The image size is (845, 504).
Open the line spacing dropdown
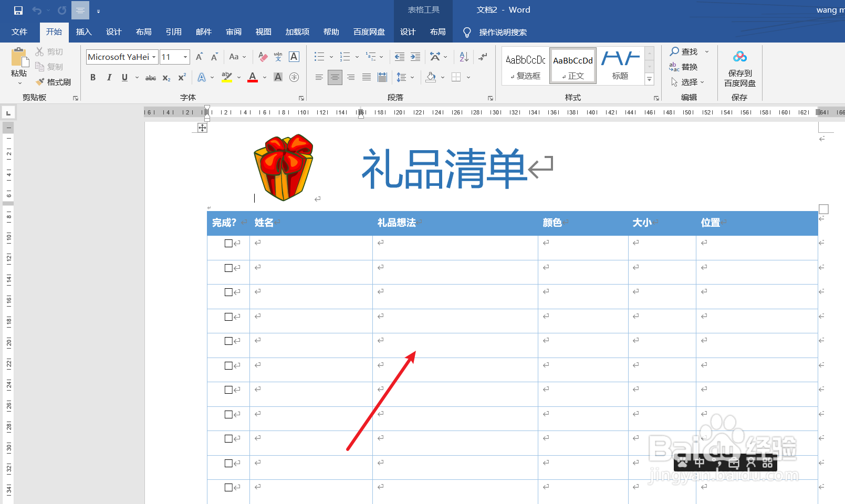(405, 78)
